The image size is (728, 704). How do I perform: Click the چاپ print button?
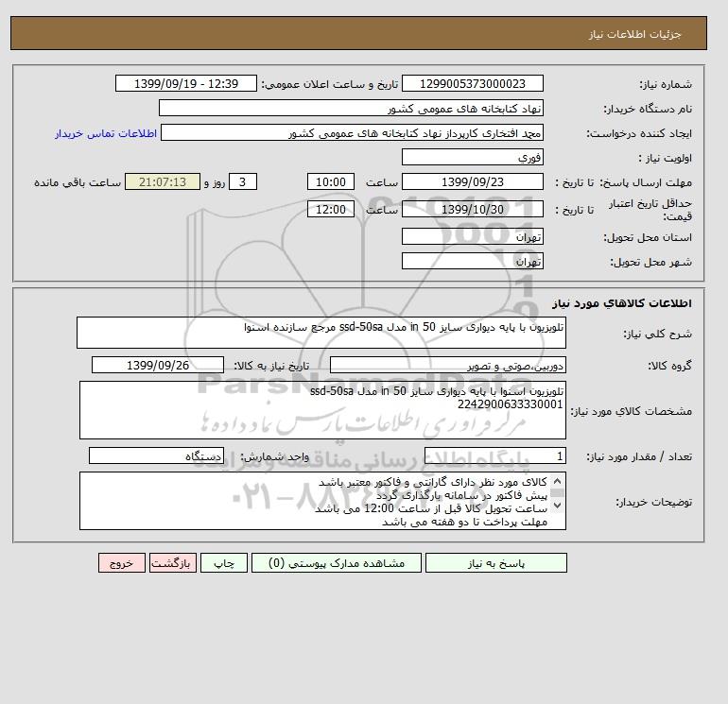click(x=224, y=563)
